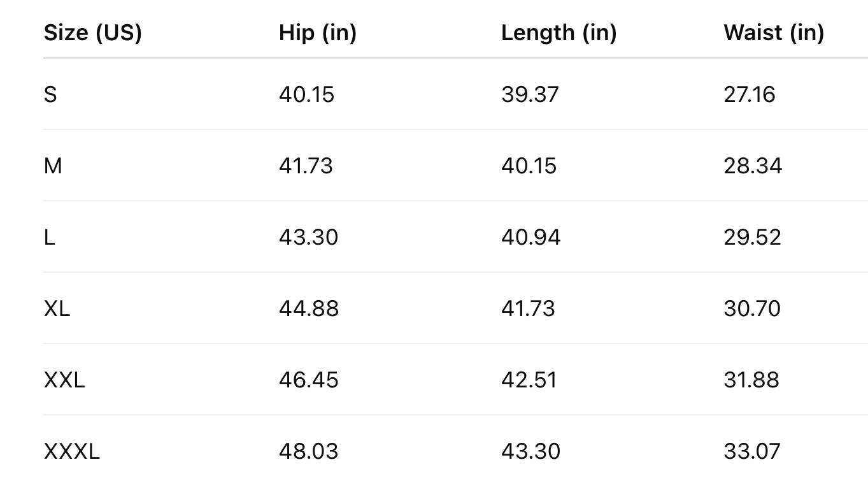
Task: Click the length value 39.37
Action: coord(530,94)
